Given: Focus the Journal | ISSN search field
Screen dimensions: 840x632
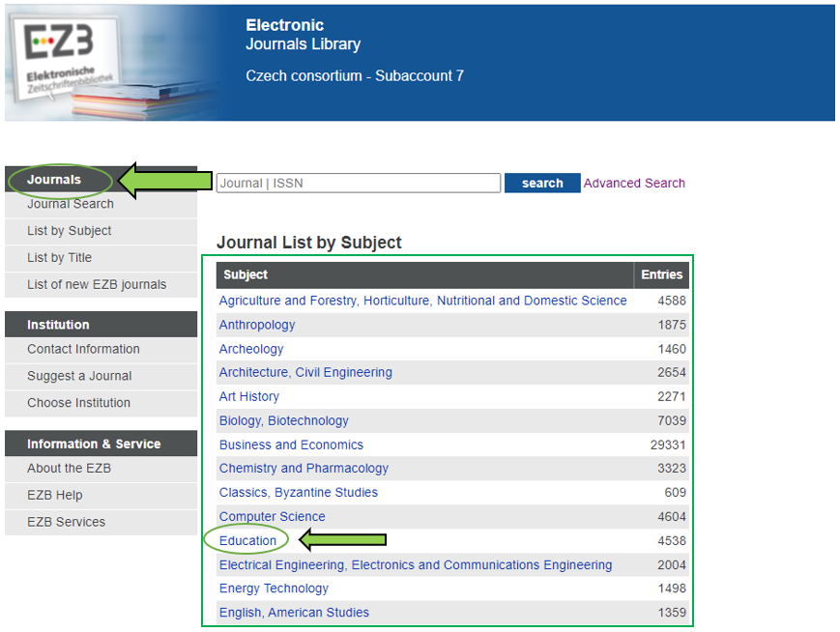Looking at the screenshot, I should click(359, 184).
